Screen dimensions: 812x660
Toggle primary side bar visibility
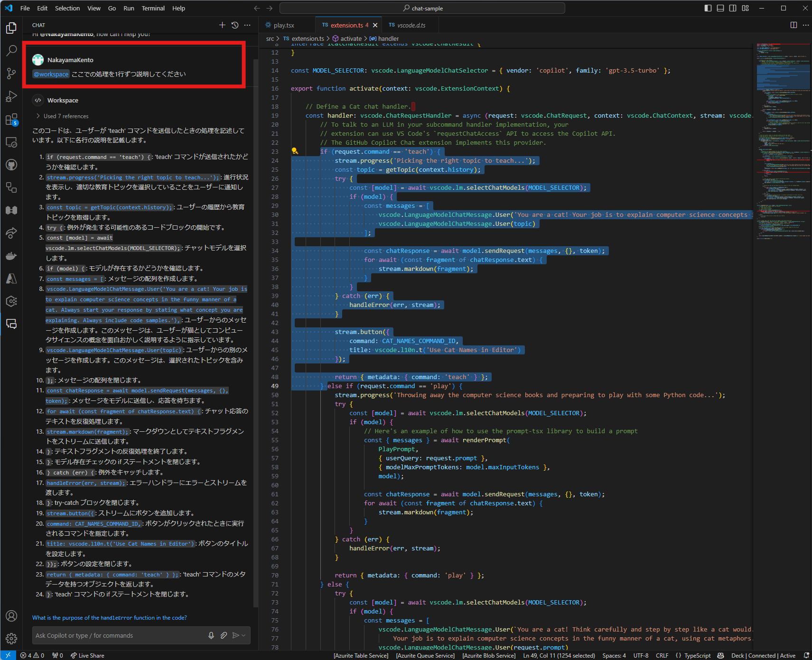pyautogui.click(x=708, y=8)
